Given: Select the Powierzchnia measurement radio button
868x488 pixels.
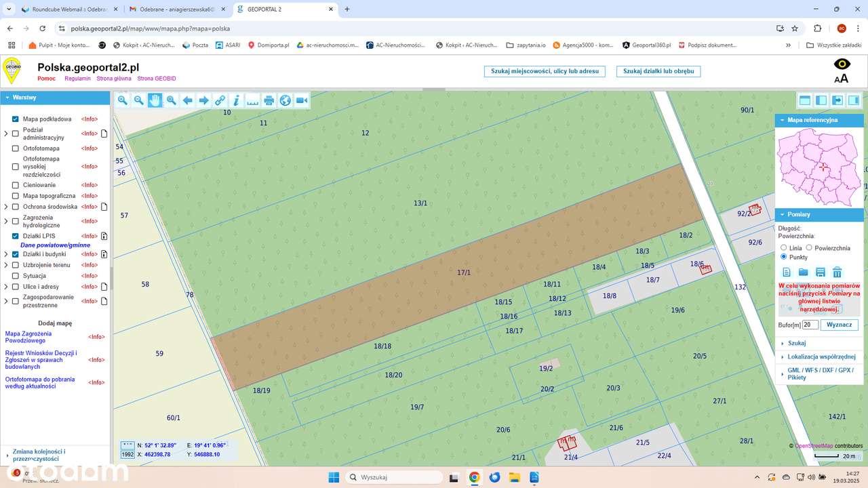Looking at the screenshot, I should pyautogui.click(x=809, y=248).
